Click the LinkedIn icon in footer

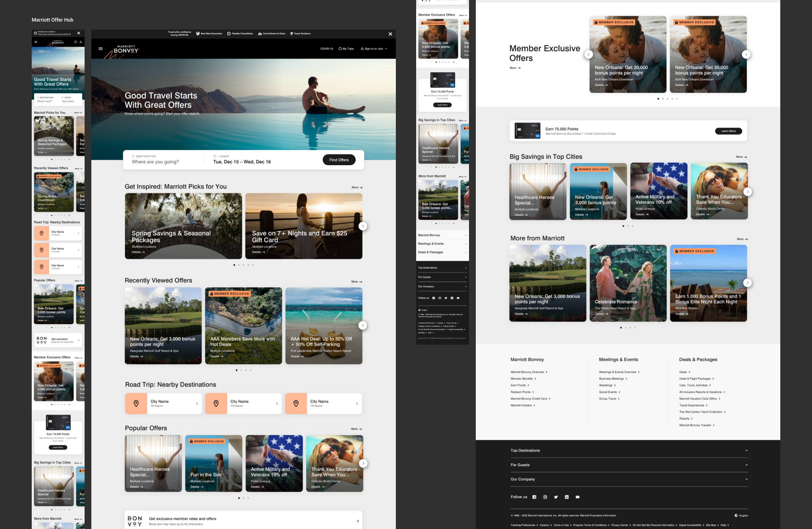pos(567,497)
